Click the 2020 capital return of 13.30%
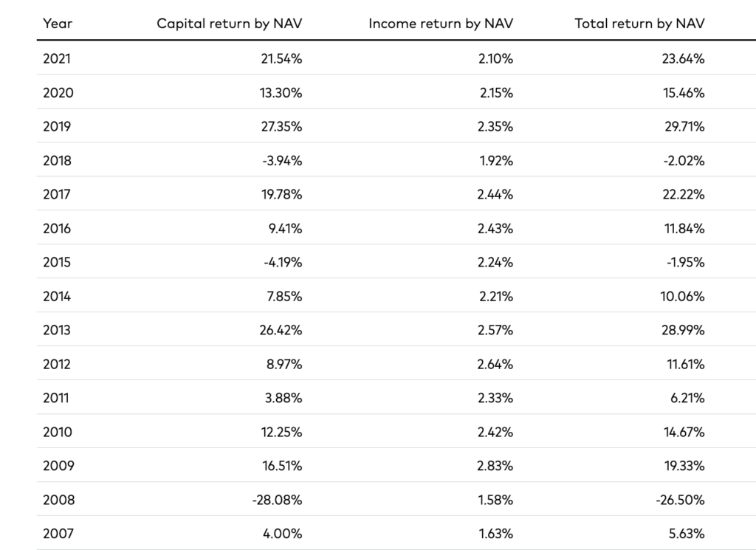Image resolution: width=756 pixels, height=550 pixels. click(280, 93)
